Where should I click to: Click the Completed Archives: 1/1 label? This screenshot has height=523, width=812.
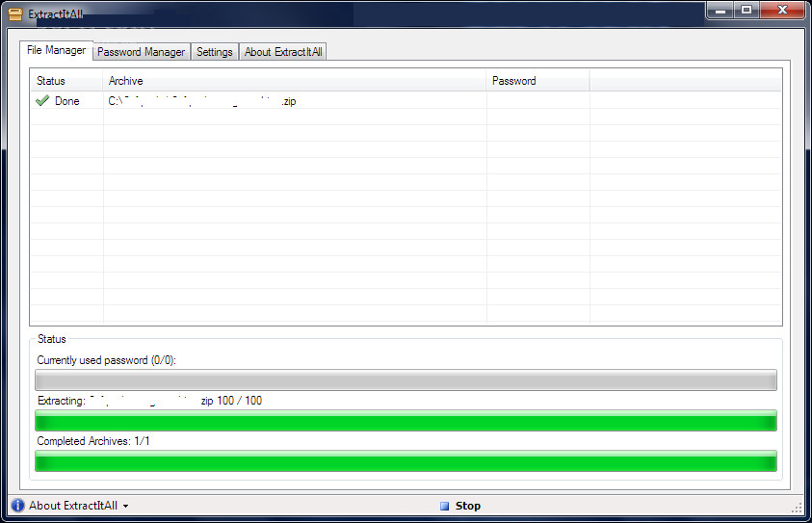93,441
